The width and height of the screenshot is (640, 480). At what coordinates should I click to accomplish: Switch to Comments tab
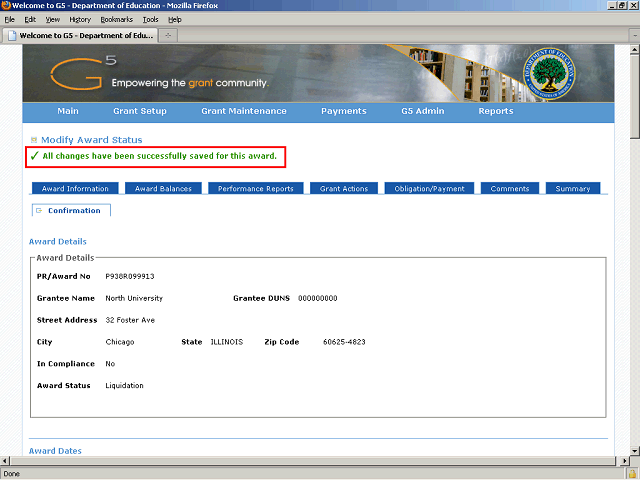[x=510, y=189]
